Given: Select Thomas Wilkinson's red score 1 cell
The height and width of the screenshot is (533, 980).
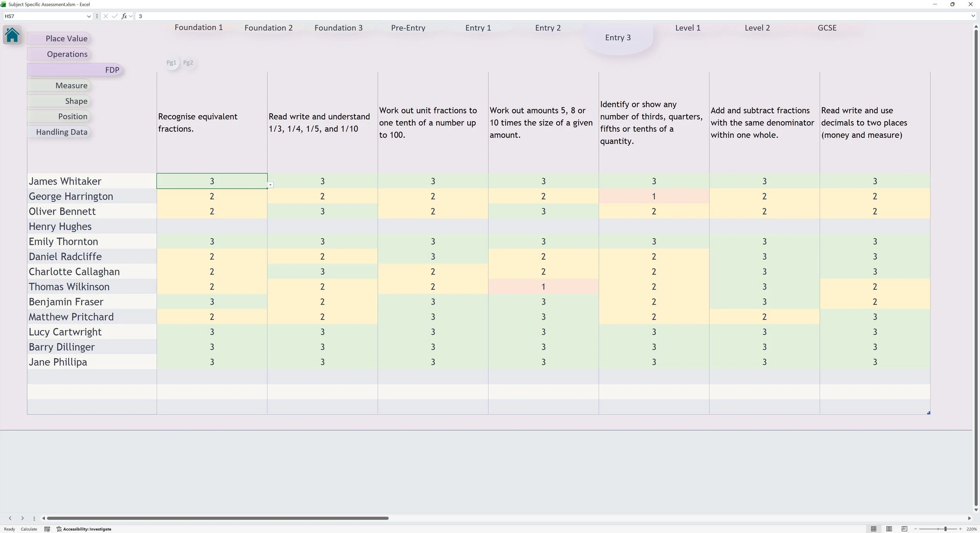Looking at the screenshot, I should click(543, 287).
